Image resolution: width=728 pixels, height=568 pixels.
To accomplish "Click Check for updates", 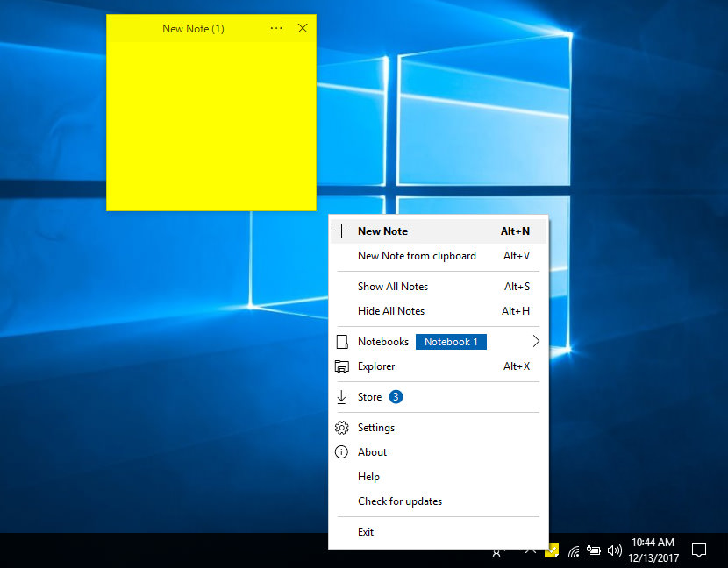I will click(x=399, y=501).
